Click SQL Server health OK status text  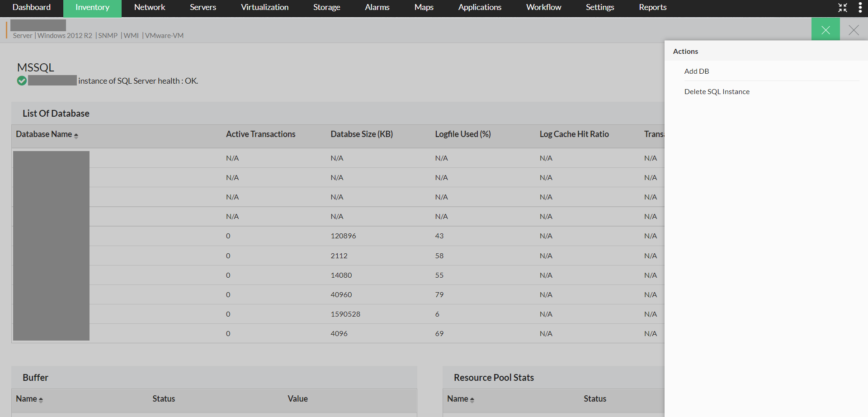pyautogui.click(x=138, y=81)
